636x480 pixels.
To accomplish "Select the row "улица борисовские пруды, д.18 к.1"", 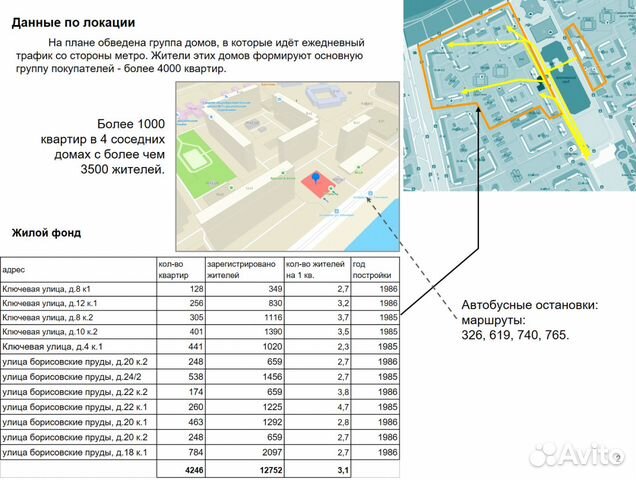I will click(x=200, y=452).
